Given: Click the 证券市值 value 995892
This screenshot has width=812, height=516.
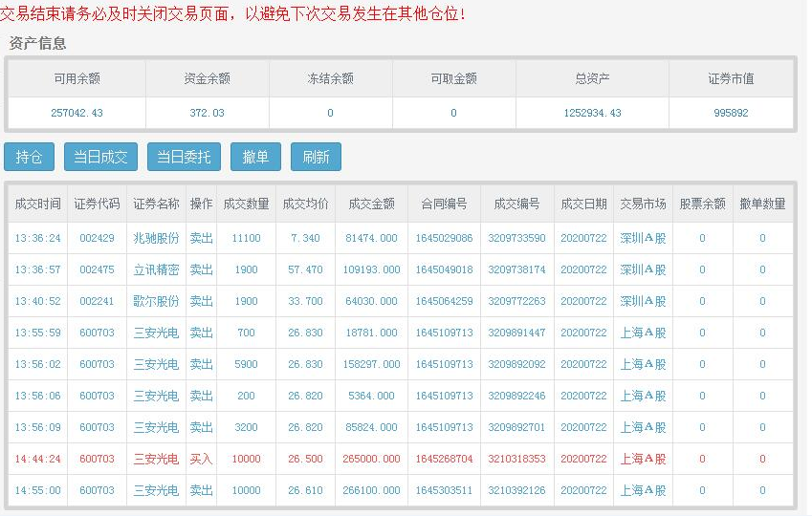Looking at the screenshot, I should [x=731, y=113].
